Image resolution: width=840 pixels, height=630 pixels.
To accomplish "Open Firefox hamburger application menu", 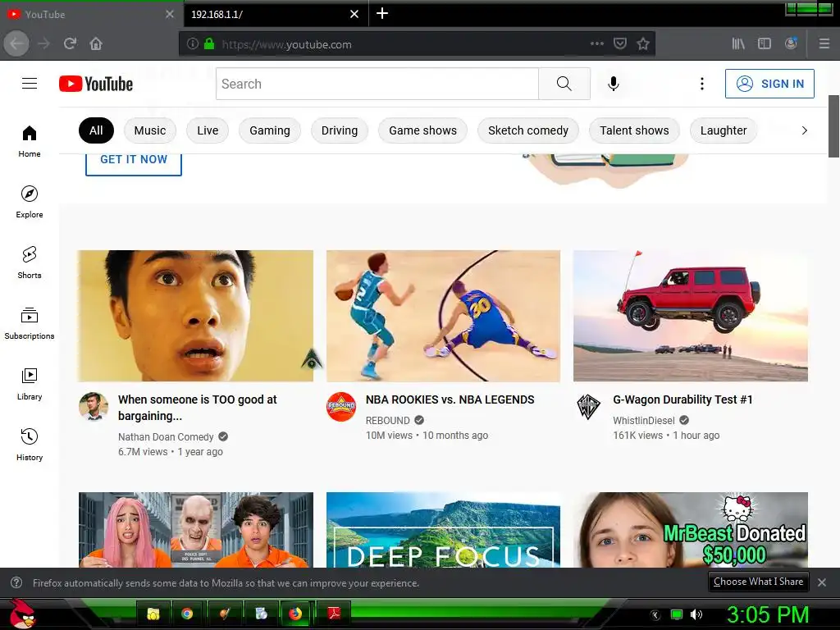I will tap(824, 44).
